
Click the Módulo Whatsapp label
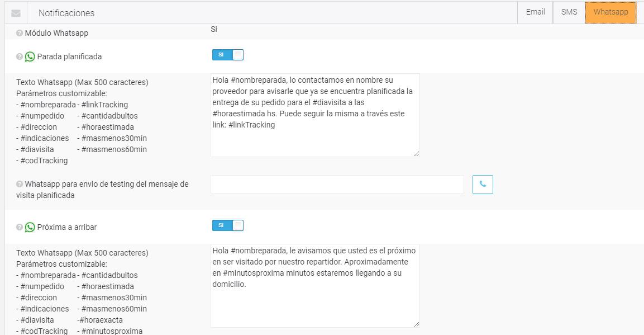click(x=56, y=33)
